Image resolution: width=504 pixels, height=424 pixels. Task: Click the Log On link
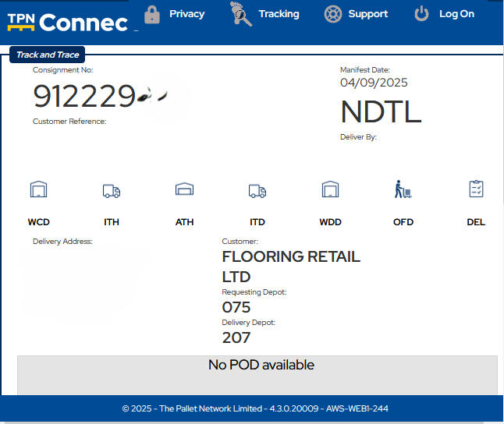coord(456,14)
